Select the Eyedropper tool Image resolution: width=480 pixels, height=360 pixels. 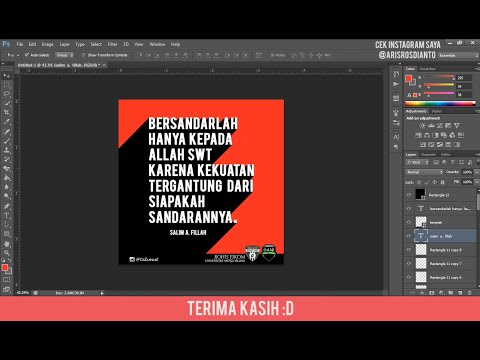point(7,122)
